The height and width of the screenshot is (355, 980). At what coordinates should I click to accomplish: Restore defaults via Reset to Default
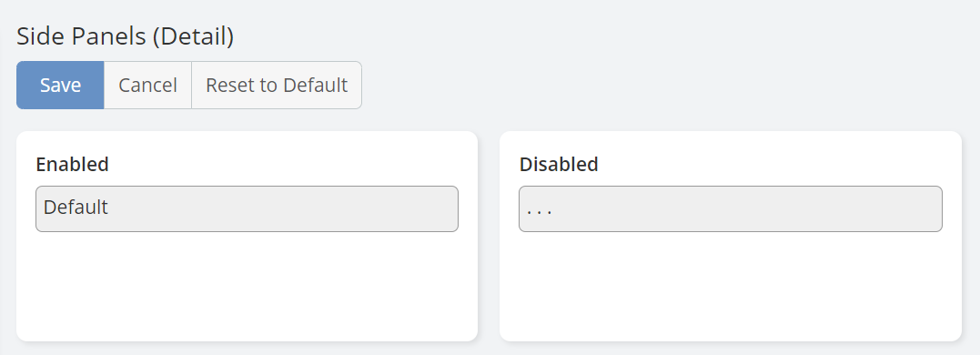277,85
